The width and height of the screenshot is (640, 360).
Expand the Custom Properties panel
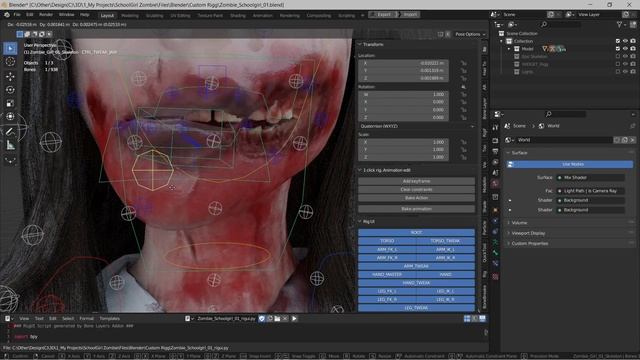[x=509, y=243]
